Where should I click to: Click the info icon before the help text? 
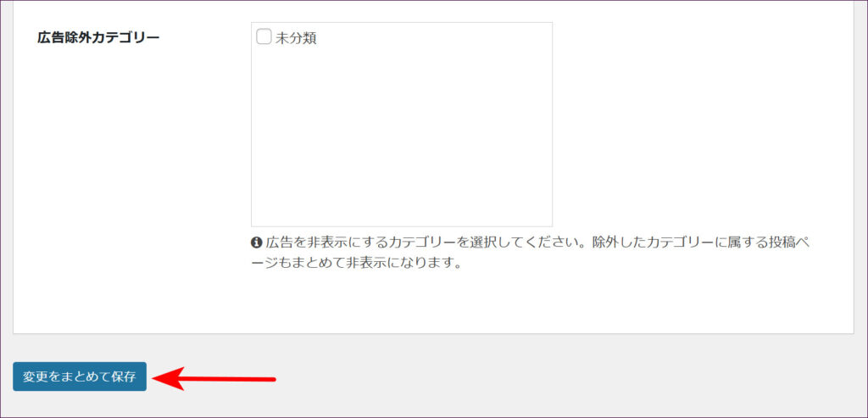tap(257, 242)
